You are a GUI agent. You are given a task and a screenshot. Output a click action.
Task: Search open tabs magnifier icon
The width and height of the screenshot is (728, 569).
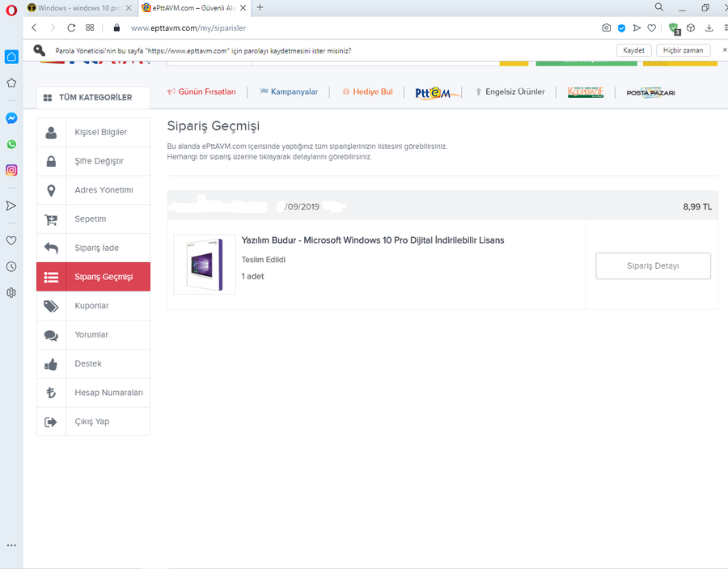658,7
